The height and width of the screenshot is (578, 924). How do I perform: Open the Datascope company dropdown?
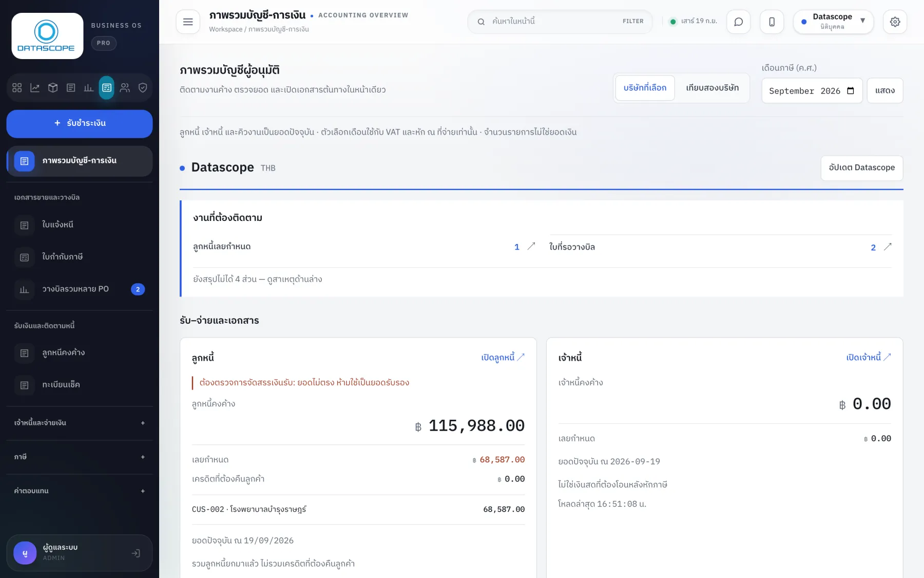coord(833,22)
